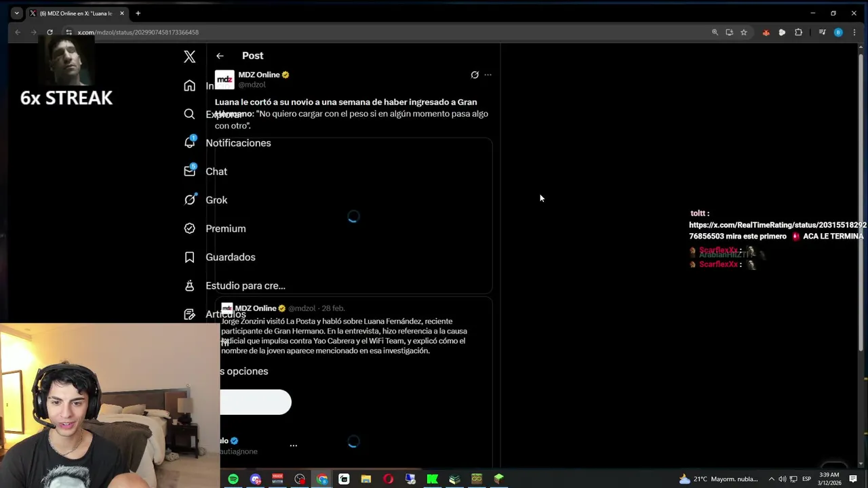Open Notificaciones bell icon

tap(190, 142)
